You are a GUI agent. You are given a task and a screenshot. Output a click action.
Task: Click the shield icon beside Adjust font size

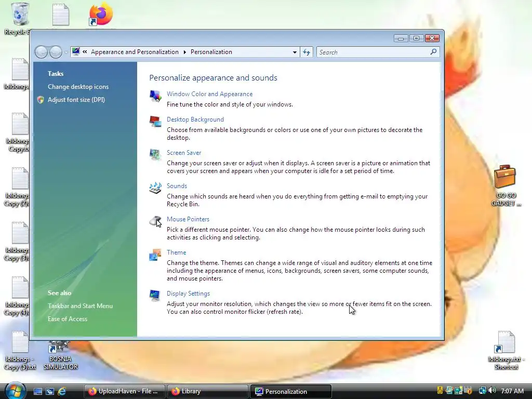point(41,100)
